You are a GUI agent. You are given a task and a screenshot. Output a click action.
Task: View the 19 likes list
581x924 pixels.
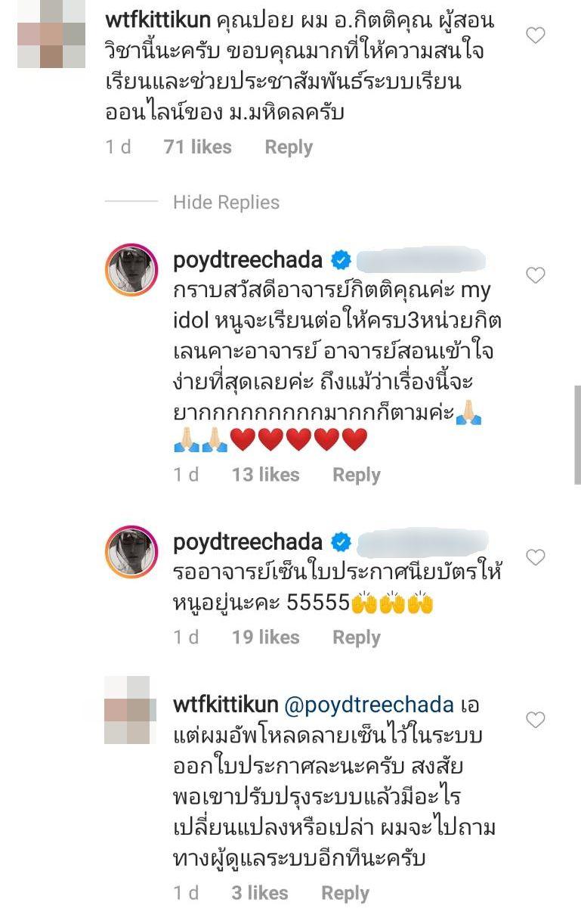click(x=265, y=637)
